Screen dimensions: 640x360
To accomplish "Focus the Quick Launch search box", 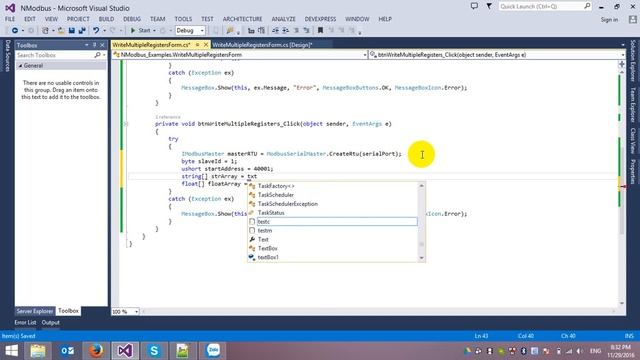I will [545, 7].
